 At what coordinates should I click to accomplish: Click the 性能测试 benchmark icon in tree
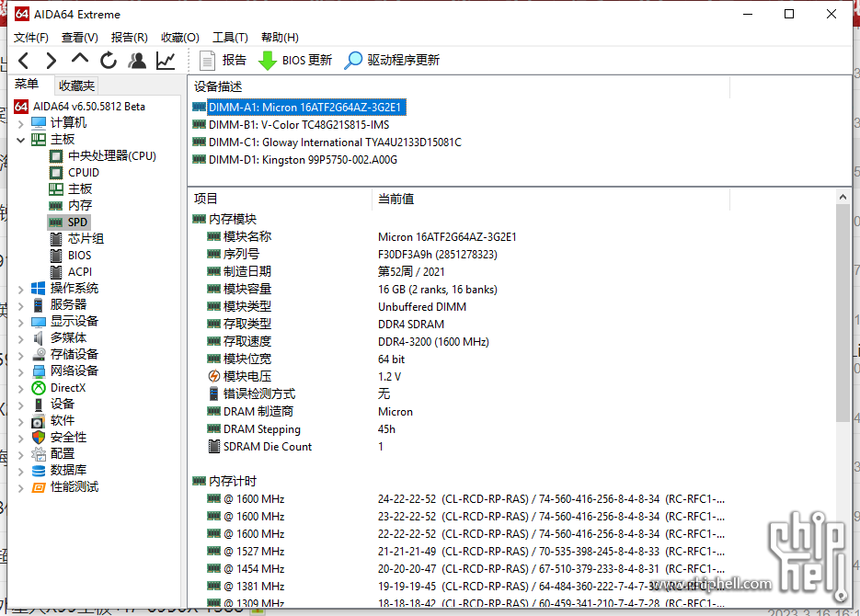click(39, 487)
